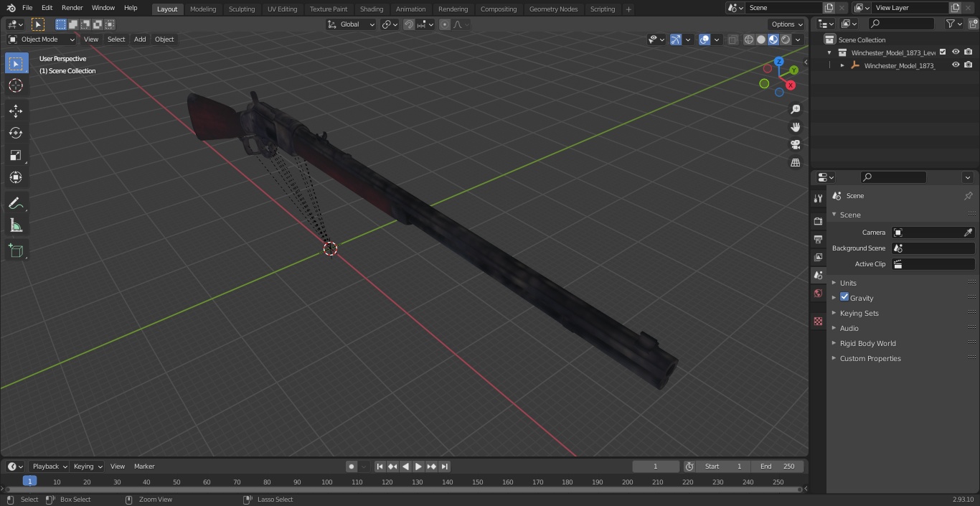Activate the Transform tool
This screenshot has height=506, width=980.
[x=16, y=177]
